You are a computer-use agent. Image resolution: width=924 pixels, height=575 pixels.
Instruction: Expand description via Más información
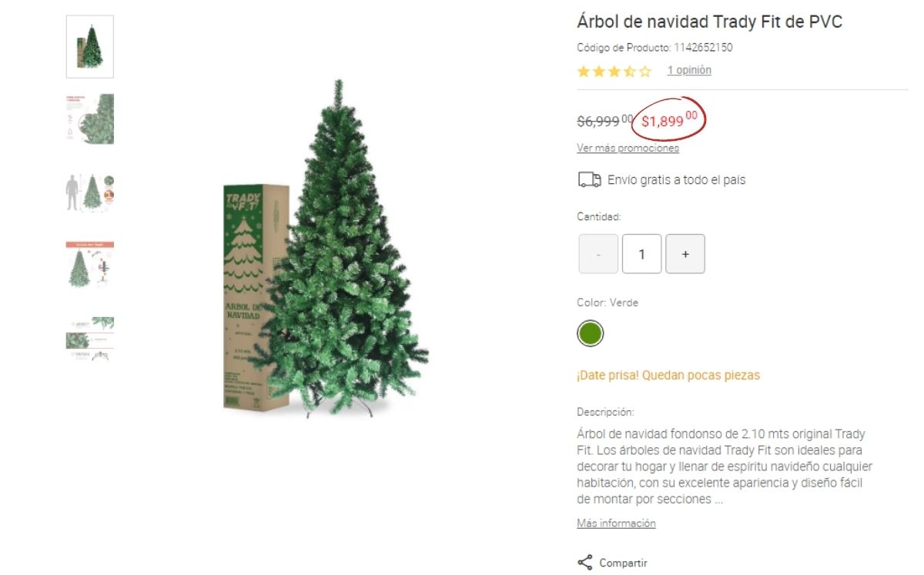pyautogui.click(x=616, y=523)
